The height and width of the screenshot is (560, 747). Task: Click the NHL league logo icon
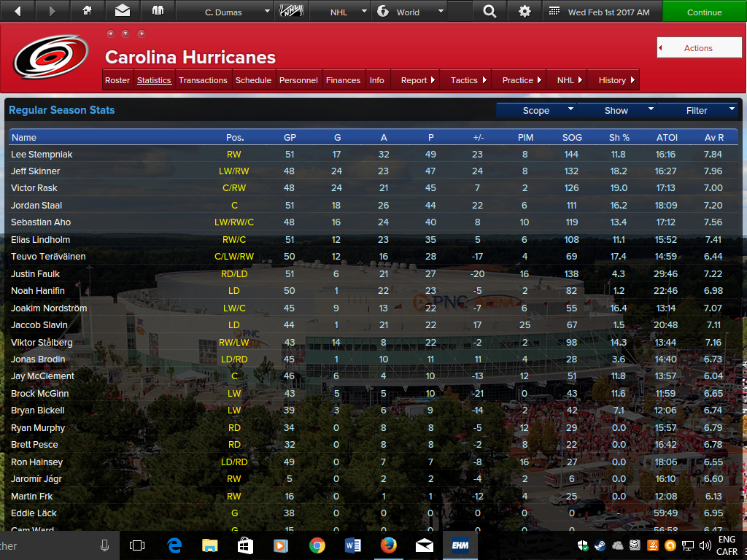coord(291,10)
